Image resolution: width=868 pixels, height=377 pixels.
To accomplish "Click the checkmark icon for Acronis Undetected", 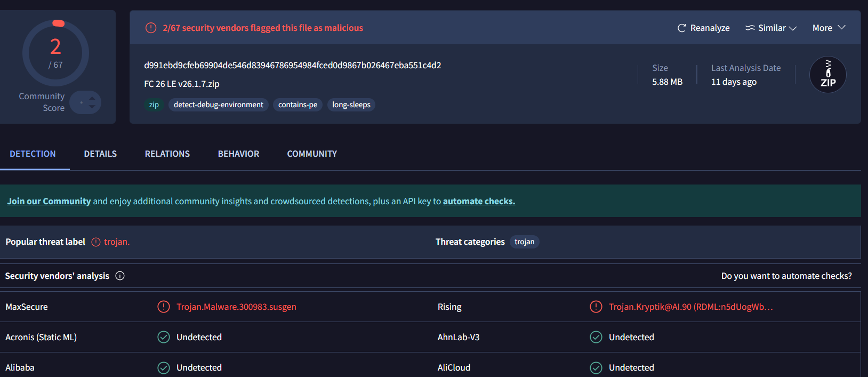I will (x=164, y=338).
